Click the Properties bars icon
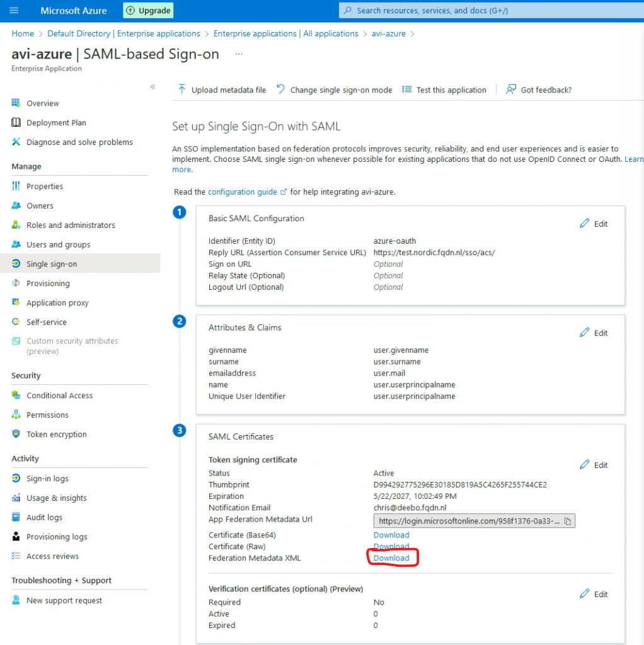Viewport: 644px width, 645px height. coord(16,186)
